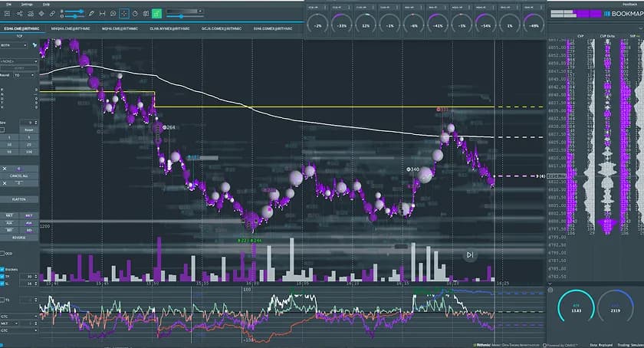Toggle the TP checkbox

click(x=2, y=277)
